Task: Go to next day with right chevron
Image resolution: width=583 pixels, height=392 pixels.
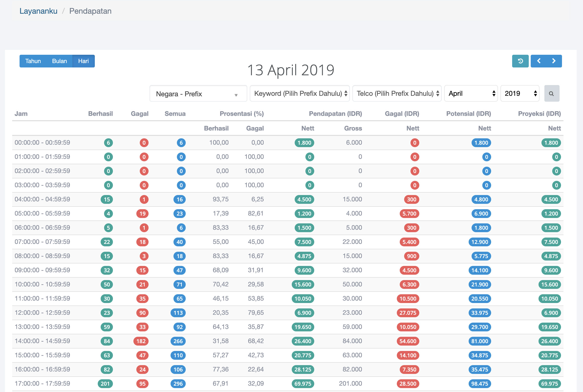Action: click(x=554, y=61)
